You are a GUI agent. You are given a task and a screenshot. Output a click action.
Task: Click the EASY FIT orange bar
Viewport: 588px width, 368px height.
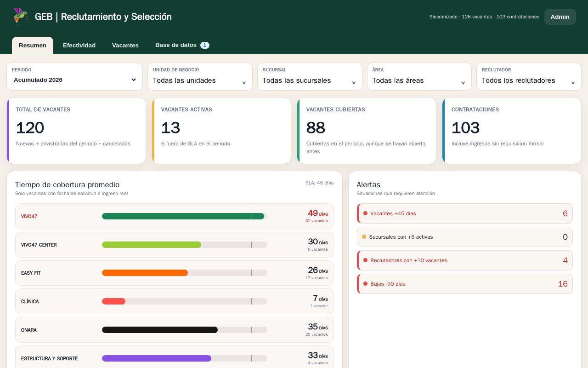[x=145, y=273]
